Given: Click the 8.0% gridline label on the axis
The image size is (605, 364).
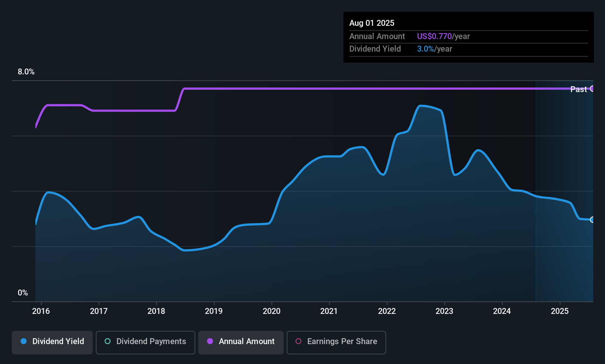Looking at the screenshot, I should coord(26,72).
